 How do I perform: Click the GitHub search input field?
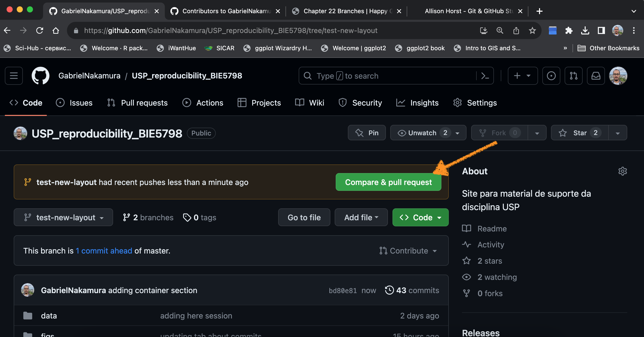388,76
